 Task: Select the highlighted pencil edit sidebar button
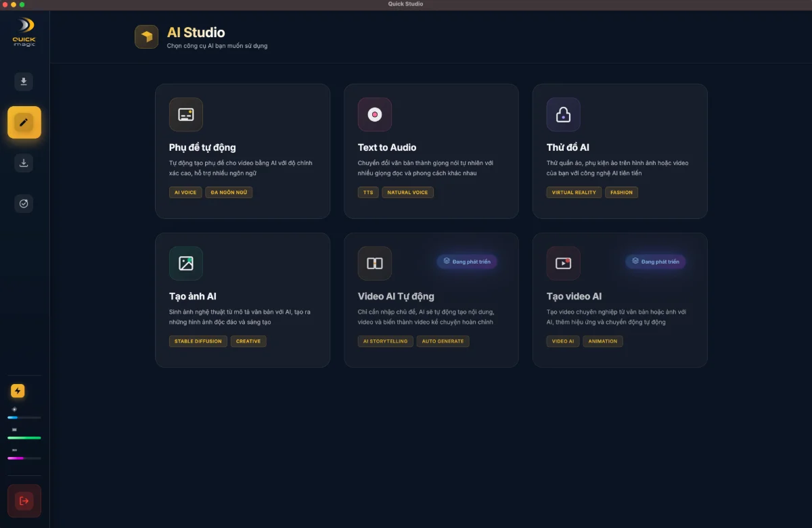pos(24,122)
